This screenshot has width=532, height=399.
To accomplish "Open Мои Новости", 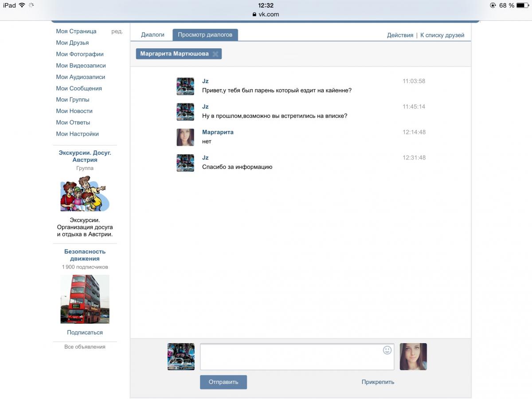I will point(74,111).
